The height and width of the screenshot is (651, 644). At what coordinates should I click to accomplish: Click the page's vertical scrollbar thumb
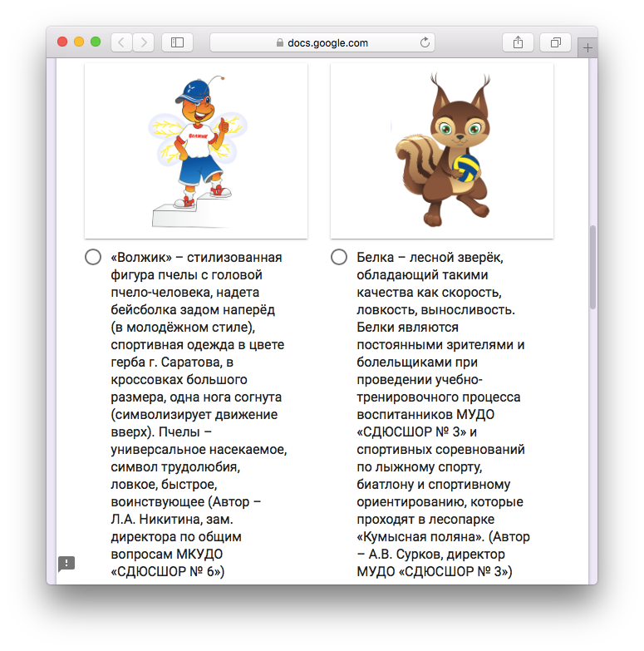click(592, 266)
